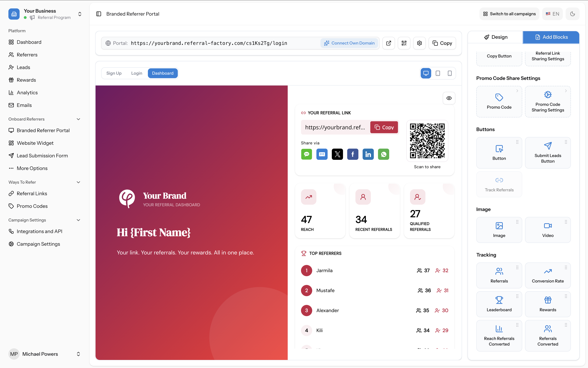Share via WhatsApp icon
Screen dimensions: 588x368
[383, 154]
